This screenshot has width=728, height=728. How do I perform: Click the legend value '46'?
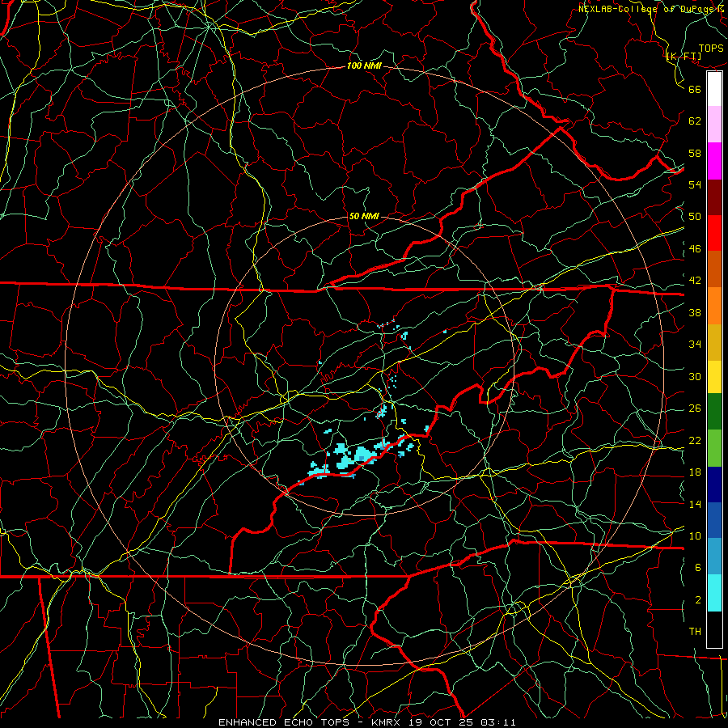coord(695,249)
